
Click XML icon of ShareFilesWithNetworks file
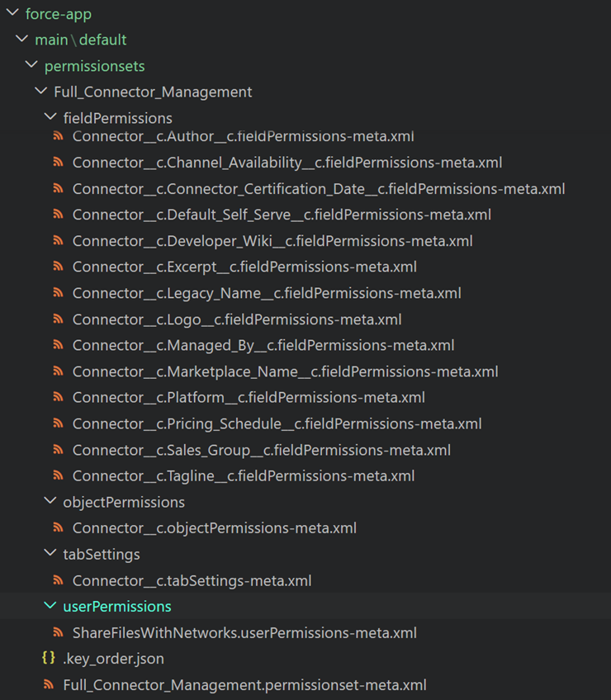coord(58,632)
